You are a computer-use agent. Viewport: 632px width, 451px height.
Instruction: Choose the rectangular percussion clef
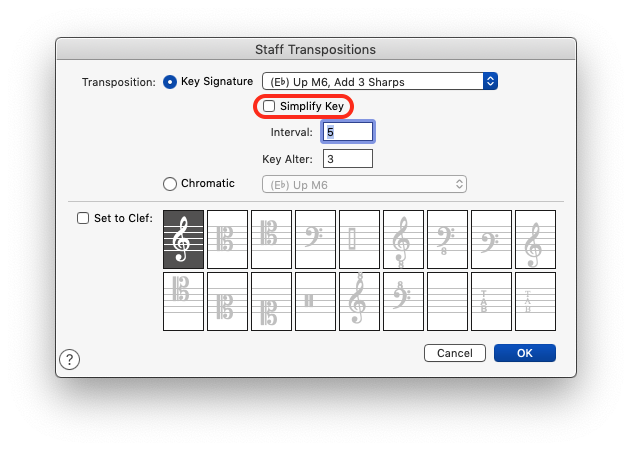pos(359,239)
